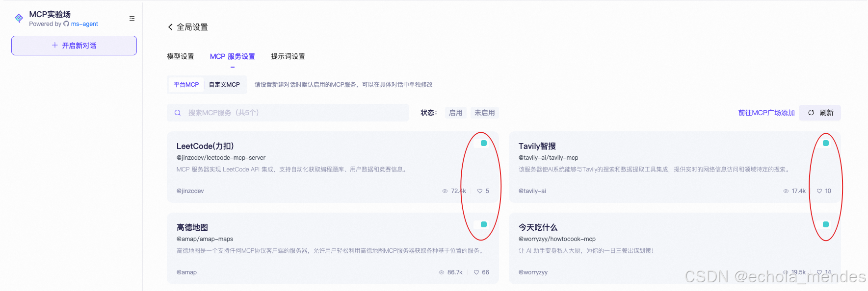Start a new chat with 开启新对话
This screenshot has height=291, width=868.
pyautogui.click(x=74, y=46)
